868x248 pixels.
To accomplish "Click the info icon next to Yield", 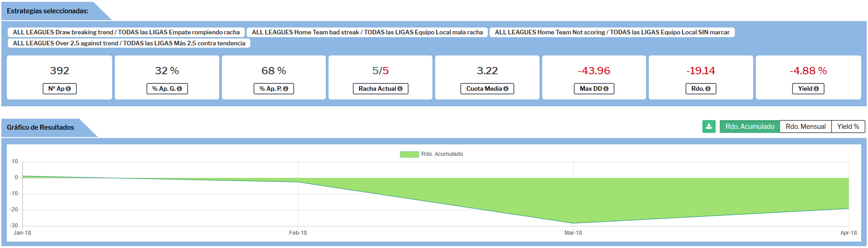I will pyautogui.click(x=816, y=89).
